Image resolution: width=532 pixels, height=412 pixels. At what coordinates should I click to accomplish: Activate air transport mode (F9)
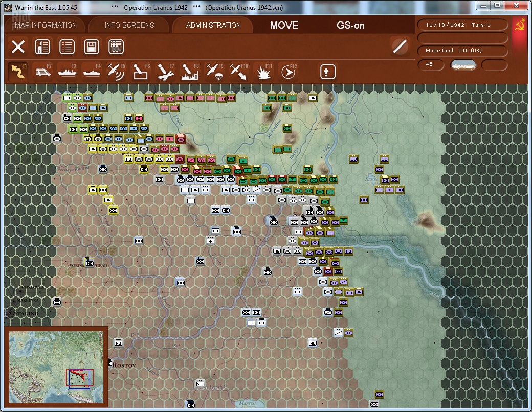[x=214, y=72]
